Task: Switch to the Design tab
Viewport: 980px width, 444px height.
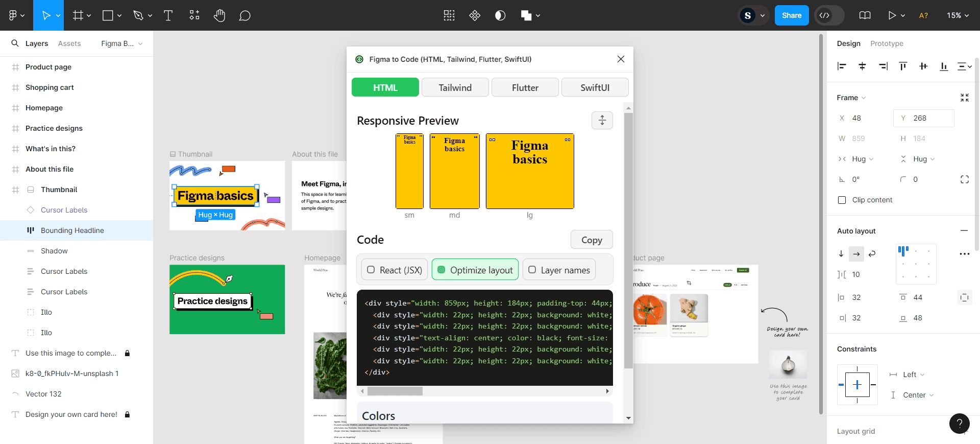Action: tap(848, 43)
